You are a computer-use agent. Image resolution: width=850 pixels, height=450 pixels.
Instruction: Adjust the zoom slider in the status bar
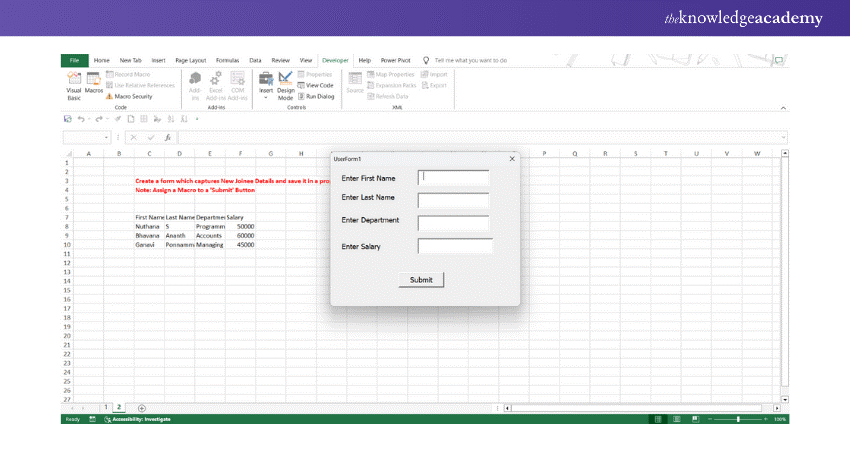[x=738, y=419]
